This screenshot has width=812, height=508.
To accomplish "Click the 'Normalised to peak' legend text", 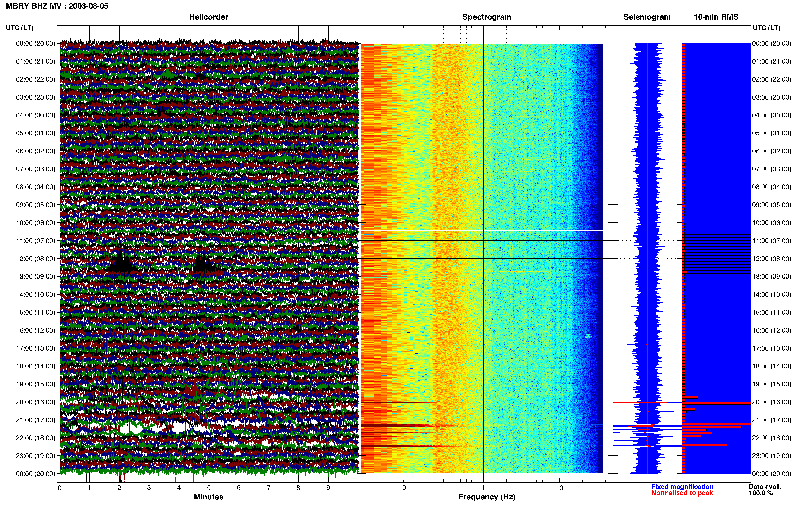I will coord(682,493).
